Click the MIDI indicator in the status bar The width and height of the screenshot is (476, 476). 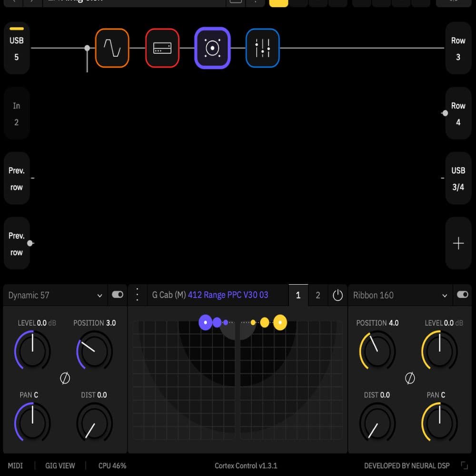(15, 466)
